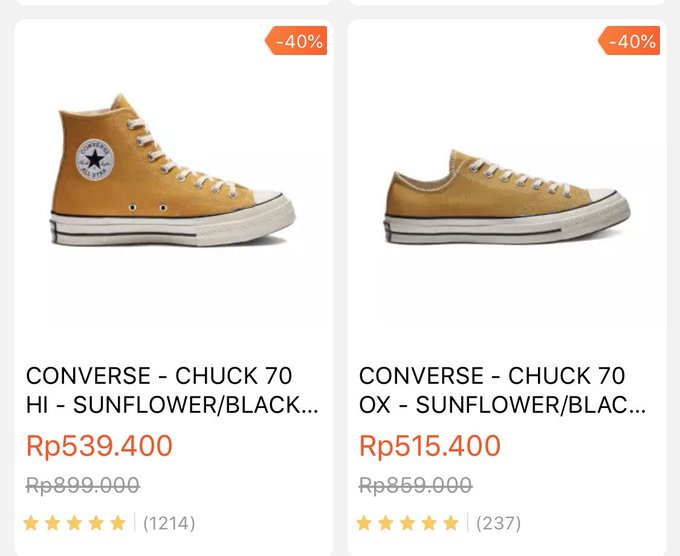View the (1214) reviews count

(169, 523)
